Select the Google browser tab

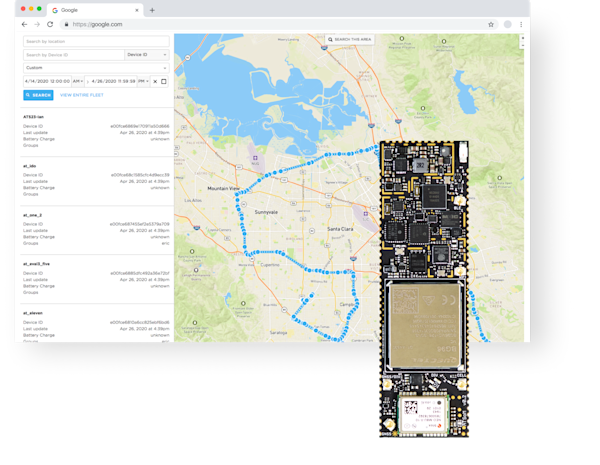95,10
